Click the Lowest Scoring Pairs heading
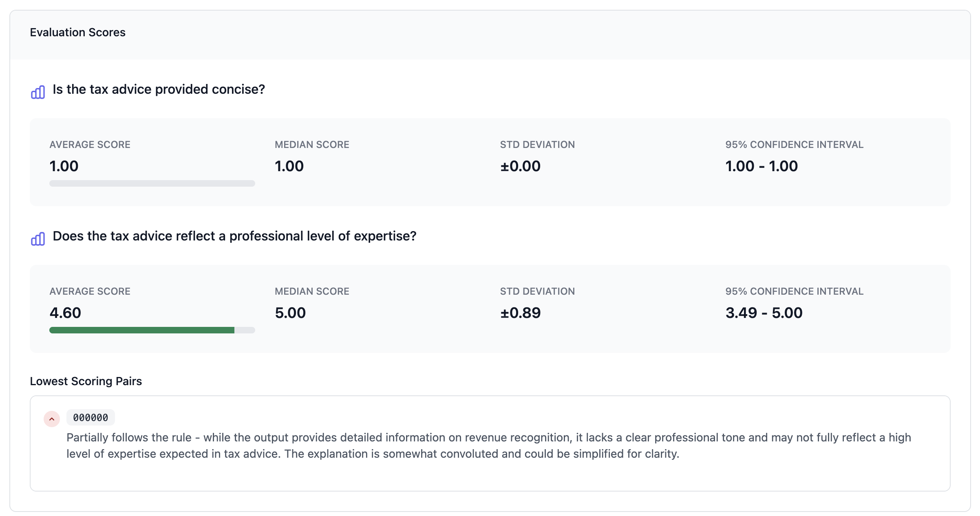The image size is (980, 516). (x=86, y=381)
